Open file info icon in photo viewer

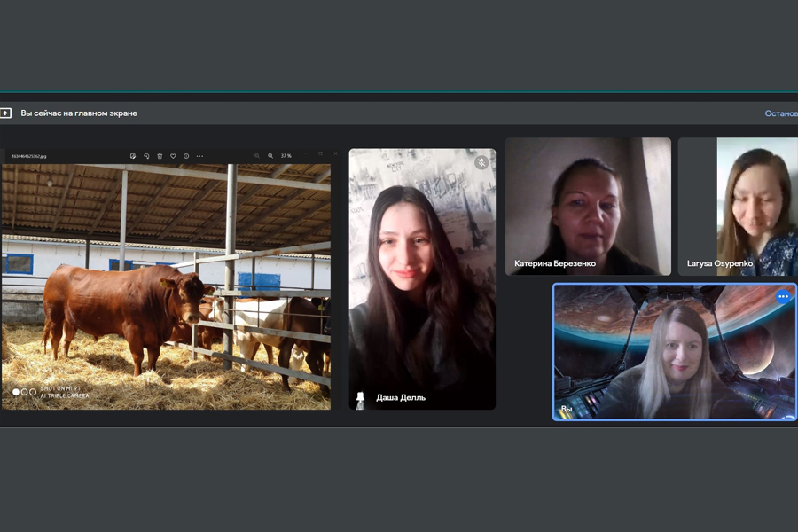tap(186, 156)
